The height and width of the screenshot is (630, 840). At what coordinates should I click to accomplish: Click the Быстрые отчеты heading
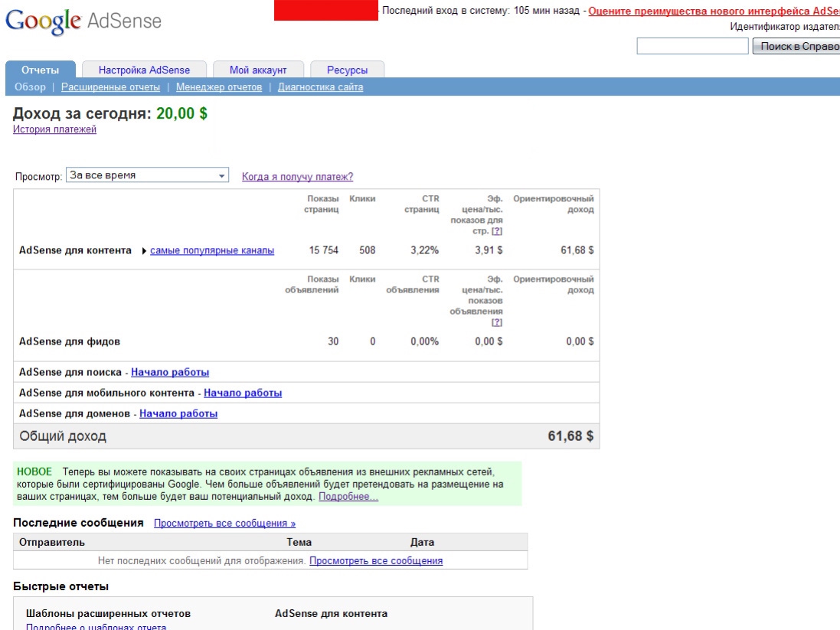tap(61, 586)
